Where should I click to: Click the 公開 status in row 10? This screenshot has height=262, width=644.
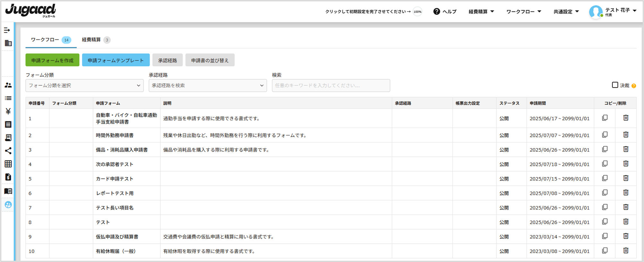(x=504, y=251)
